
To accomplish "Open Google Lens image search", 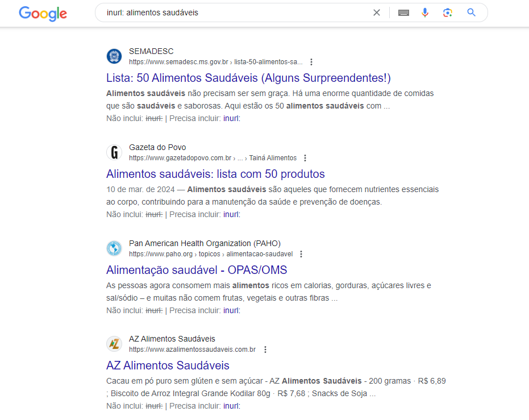I will (x=447, y=13).
